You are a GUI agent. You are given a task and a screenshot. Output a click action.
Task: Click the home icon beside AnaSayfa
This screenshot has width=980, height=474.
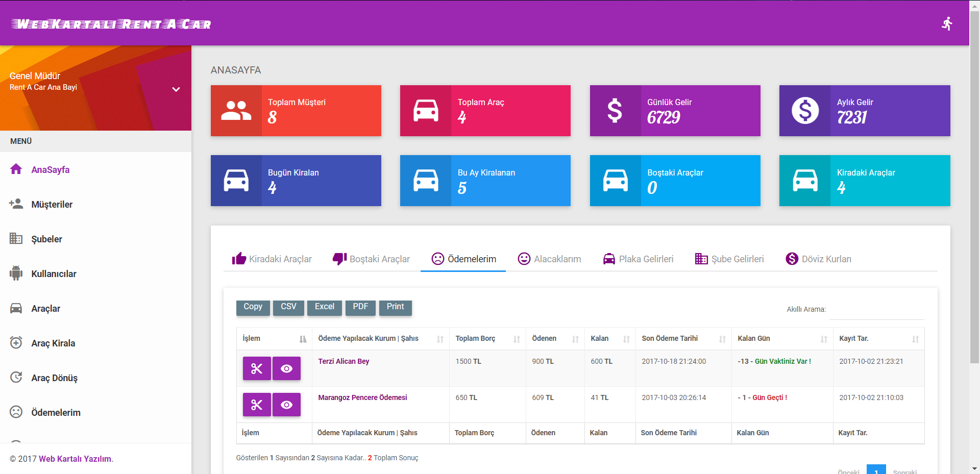coord(16,169)
